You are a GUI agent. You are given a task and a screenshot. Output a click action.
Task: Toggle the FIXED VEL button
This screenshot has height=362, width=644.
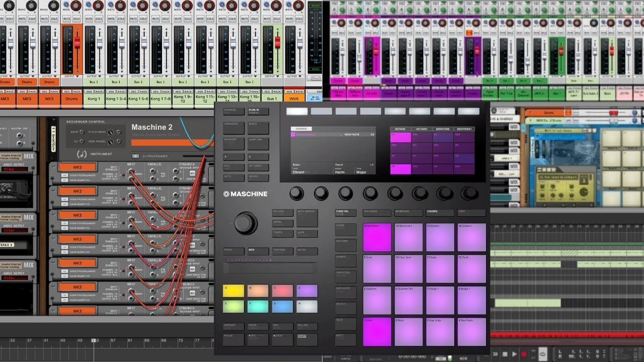click(346, 213)
